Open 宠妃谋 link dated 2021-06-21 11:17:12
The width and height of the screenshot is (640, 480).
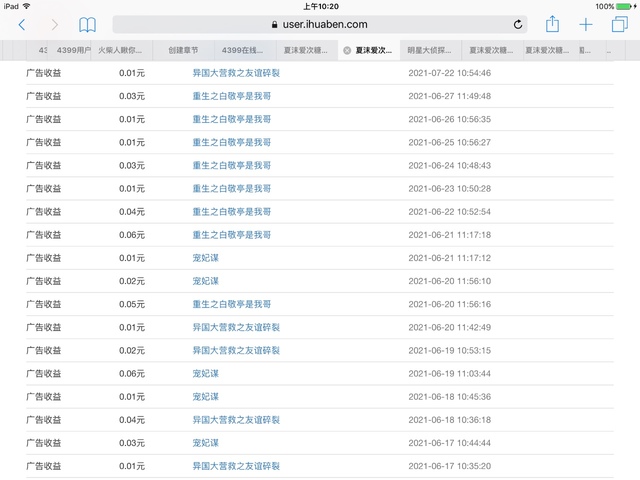pos(205,258)
